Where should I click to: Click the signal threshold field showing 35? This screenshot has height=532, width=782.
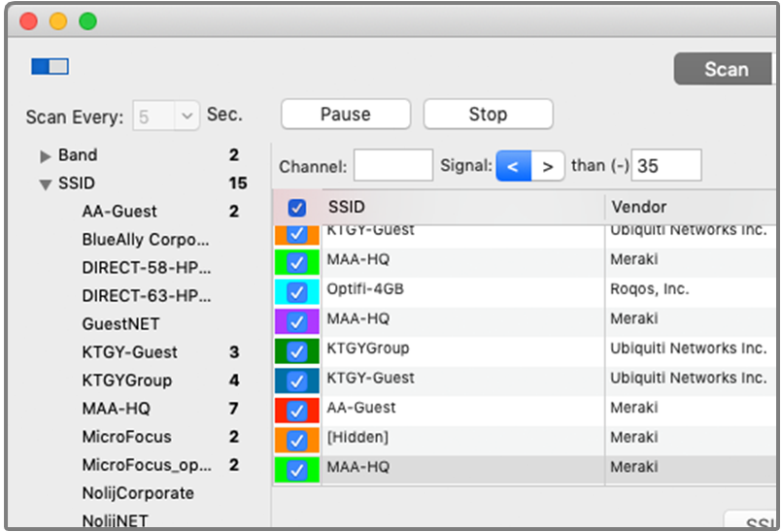(665, 166)
